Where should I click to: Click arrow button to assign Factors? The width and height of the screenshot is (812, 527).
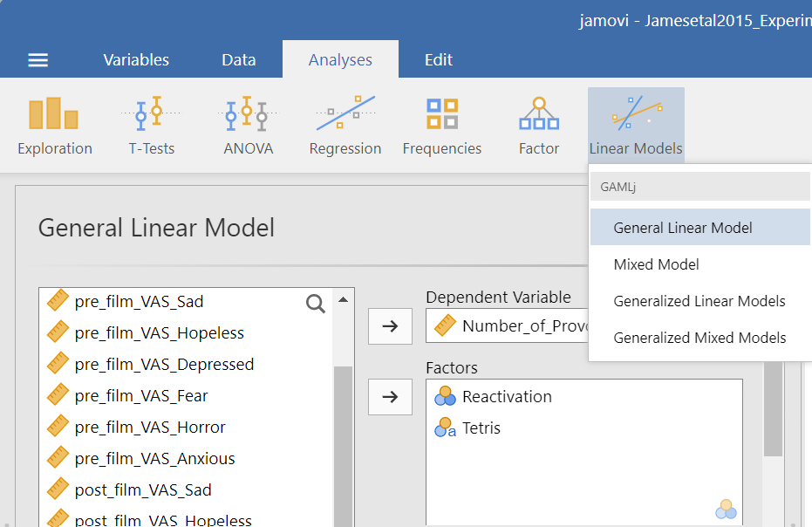click(x=390, y=397)
